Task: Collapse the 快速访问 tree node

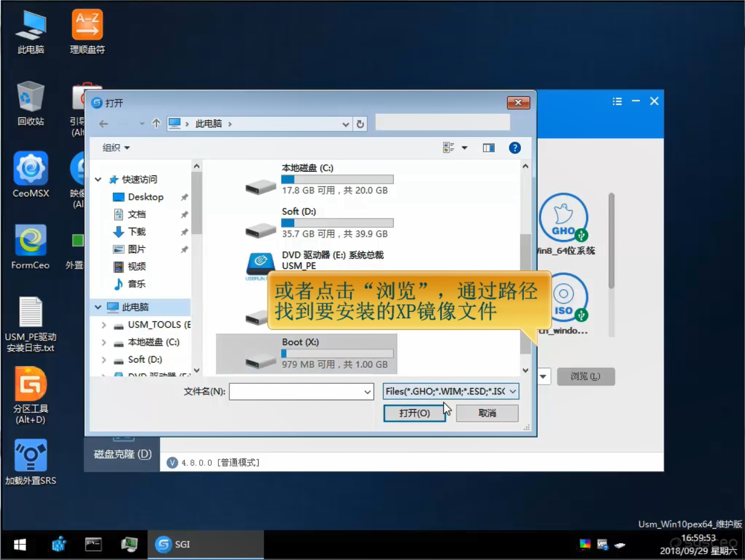Action: [x=98, y=180]
